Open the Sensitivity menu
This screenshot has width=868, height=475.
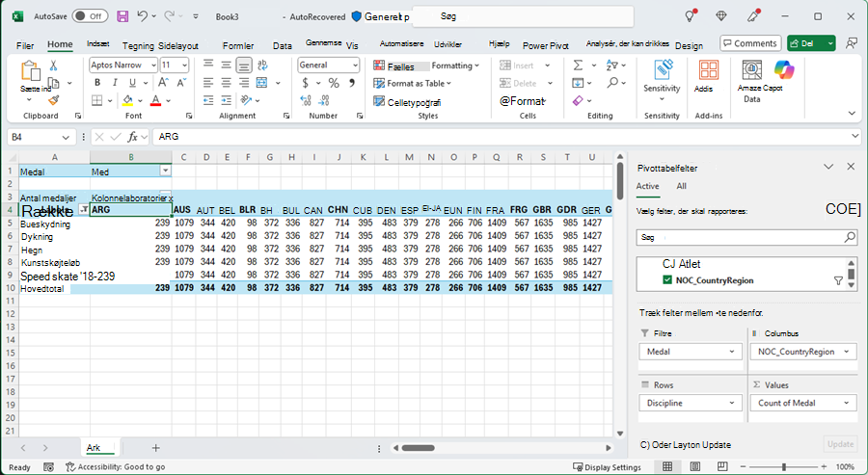662,80
